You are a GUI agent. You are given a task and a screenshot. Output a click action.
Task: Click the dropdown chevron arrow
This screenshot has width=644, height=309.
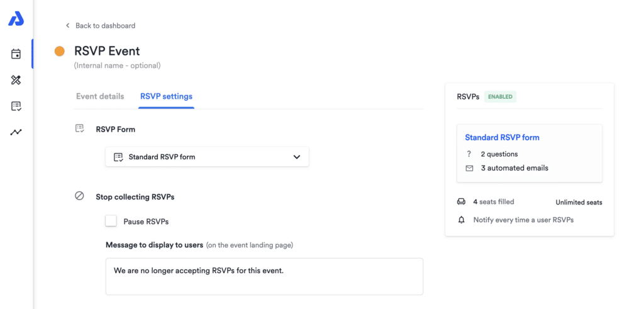pos(297,157)
